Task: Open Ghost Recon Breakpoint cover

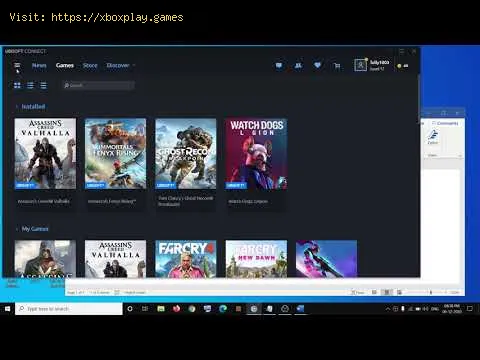Action: coord(186,154)
